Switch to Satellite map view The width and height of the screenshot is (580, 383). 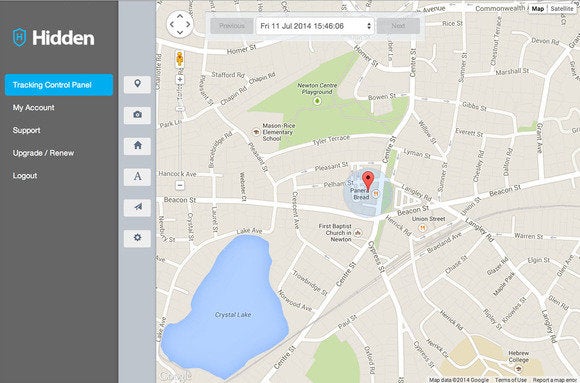click(x=562, y=9)
